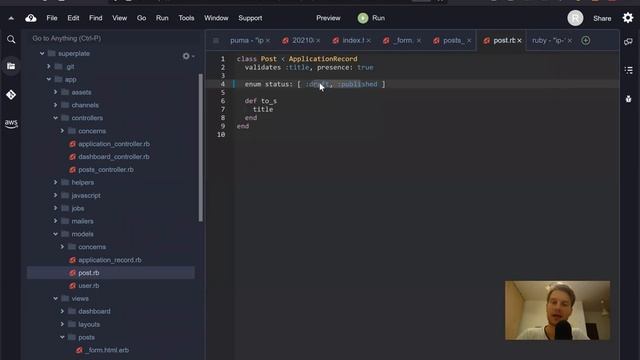Viewport: 640px width, 360px height.
Task: Close the ruby terminal tab
Action: click(x=570, y=41)
